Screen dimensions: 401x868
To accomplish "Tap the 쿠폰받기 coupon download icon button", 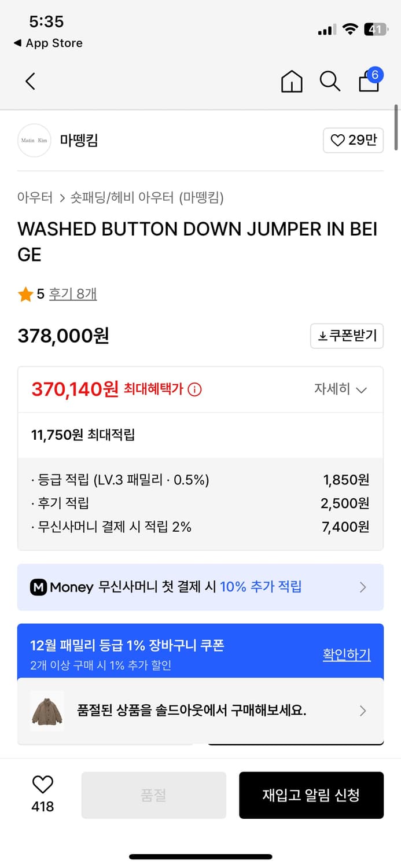I will tap(347, 336).
